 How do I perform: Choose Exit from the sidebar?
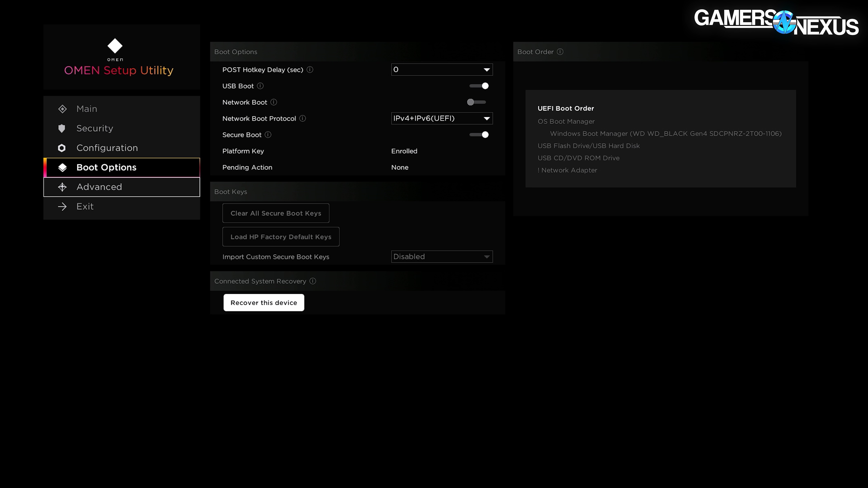pos(122,206)
